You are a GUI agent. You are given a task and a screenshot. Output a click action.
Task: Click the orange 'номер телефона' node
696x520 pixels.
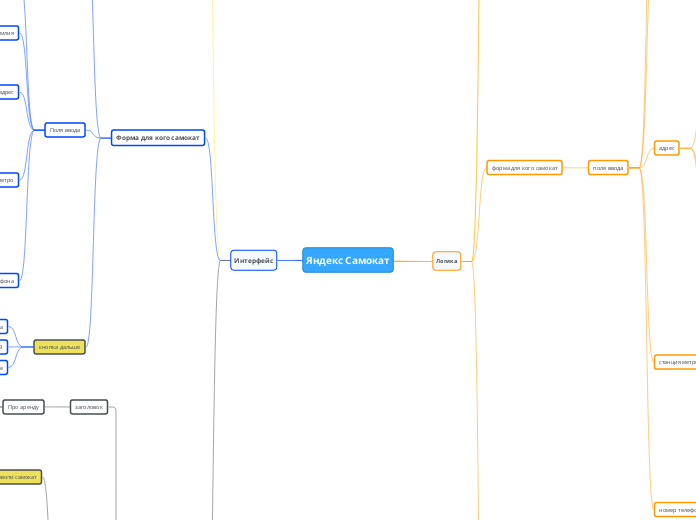675,510
